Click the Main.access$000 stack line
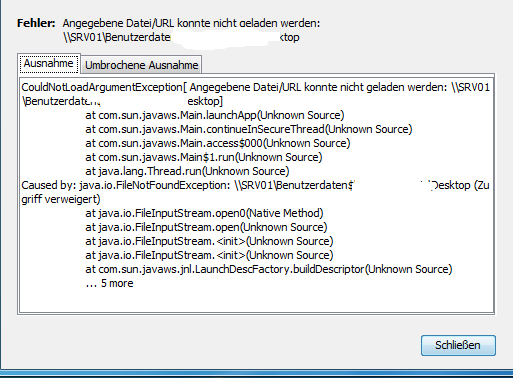 coord(218,143)
